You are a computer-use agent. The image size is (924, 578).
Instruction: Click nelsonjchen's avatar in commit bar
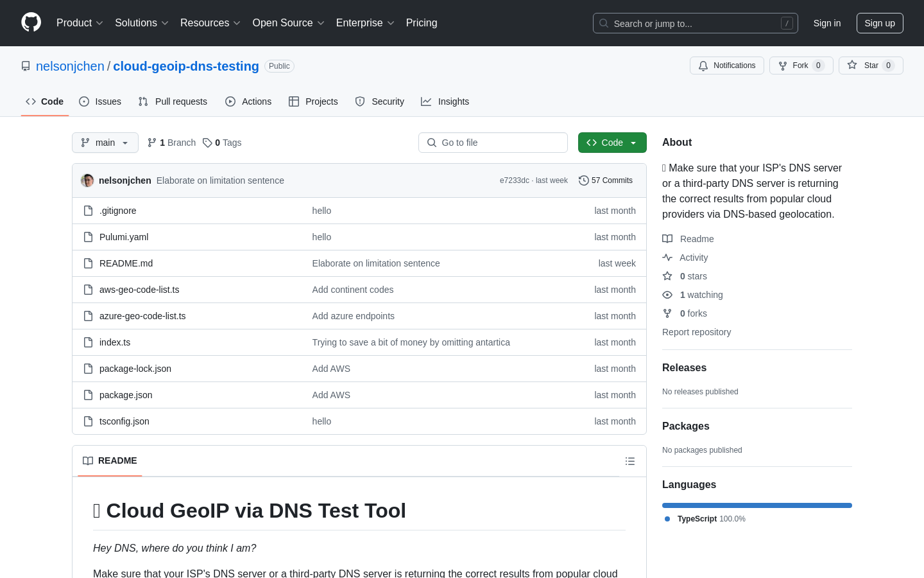click(87, 180)
